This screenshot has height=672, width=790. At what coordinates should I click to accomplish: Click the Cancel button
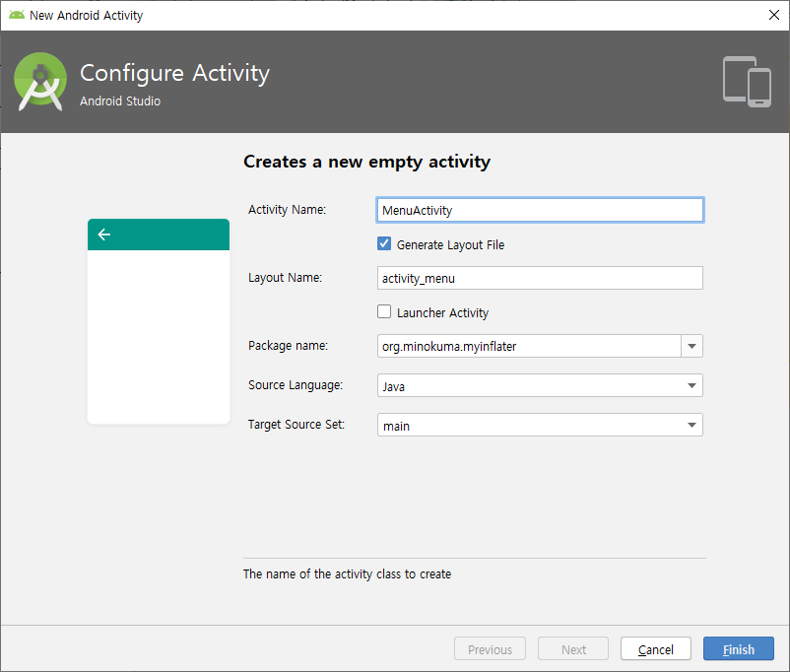[655, 648]
